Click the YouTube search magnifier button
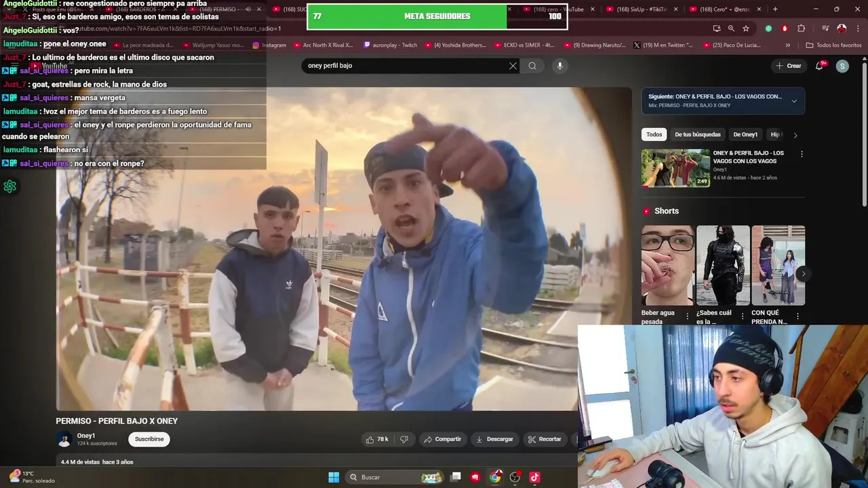868x488 pixels. coord(532,66)
